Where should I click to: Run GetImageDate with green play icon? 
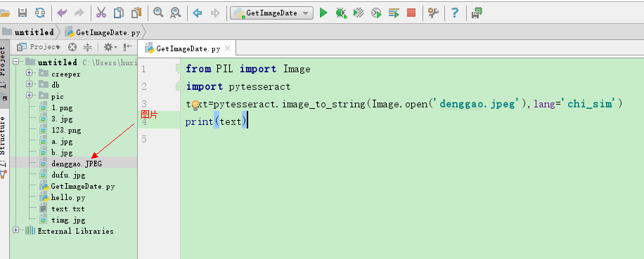tap(323, 13)
